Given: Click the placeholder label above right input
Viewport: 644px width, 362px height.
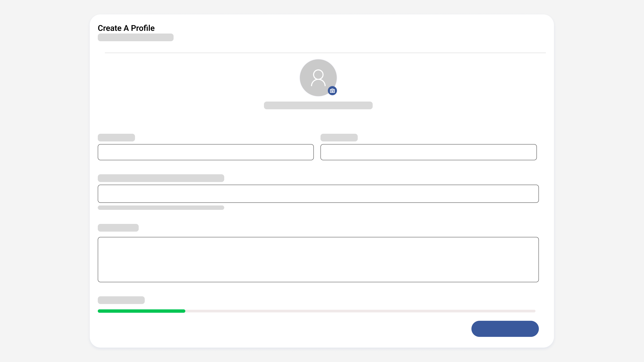Looking at the screenshot, I should [x=339, y=138].
